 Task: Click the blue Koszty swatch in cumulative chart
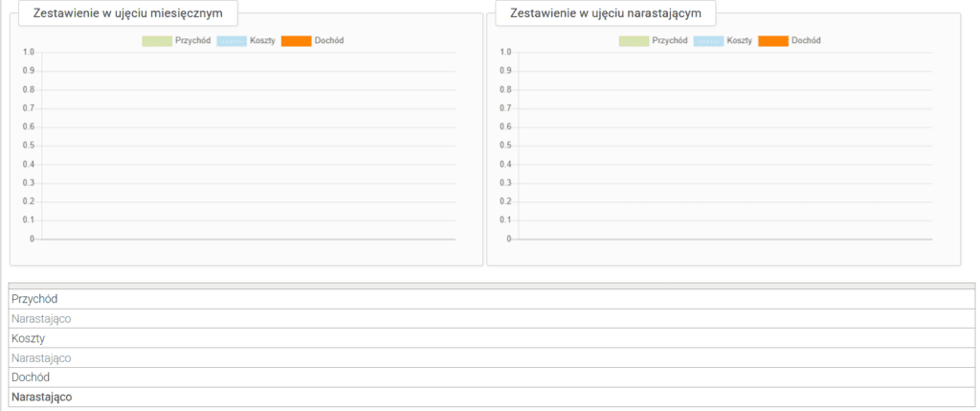(708, 40)
